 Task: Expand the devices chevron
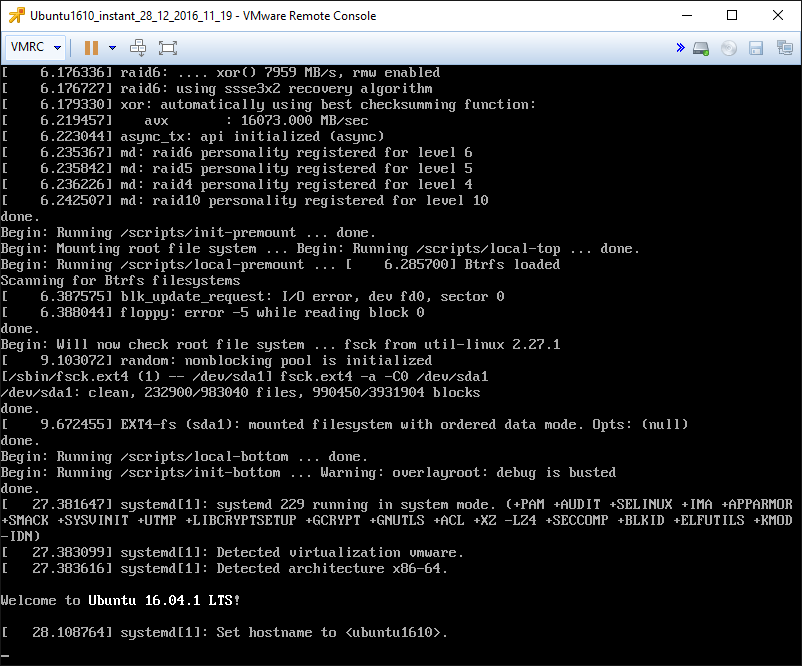point(680,48)
